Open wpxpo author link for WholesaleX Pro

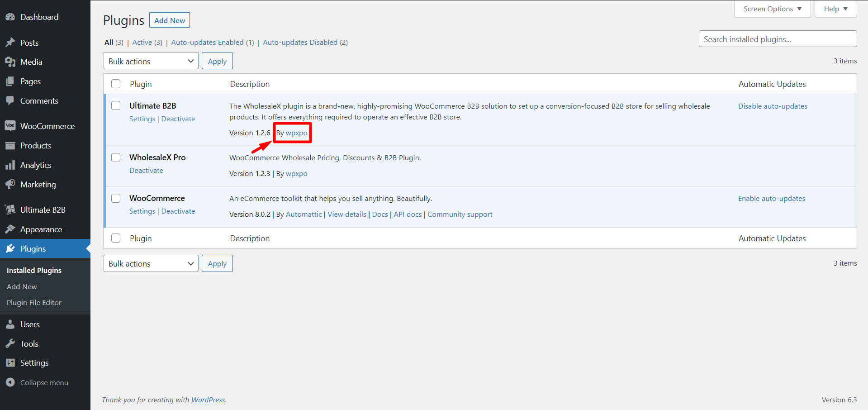click(296, 173)
